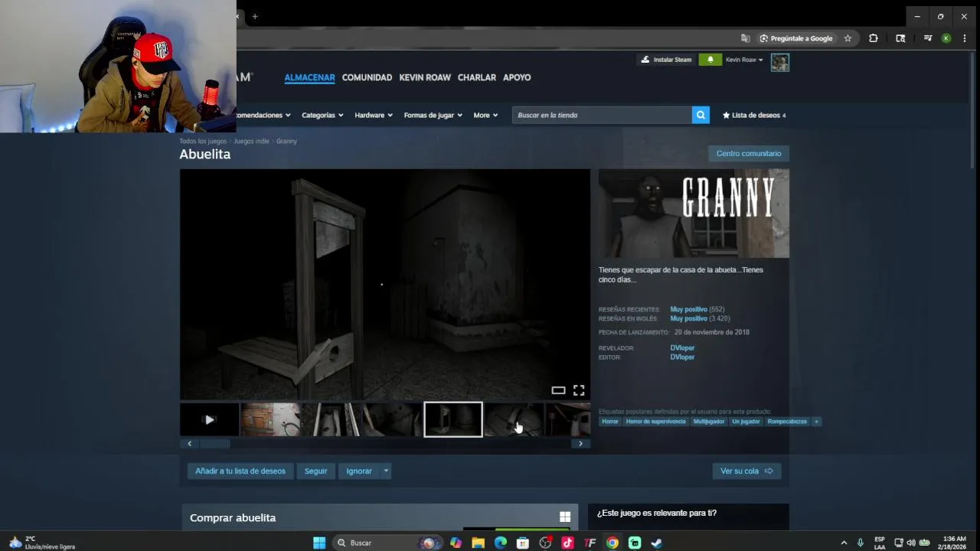Image resolution: width=980 pixels, height=551 pixels.
Task: Open the KEVIN ROAW menu
Action: click(x=425, y=77)
